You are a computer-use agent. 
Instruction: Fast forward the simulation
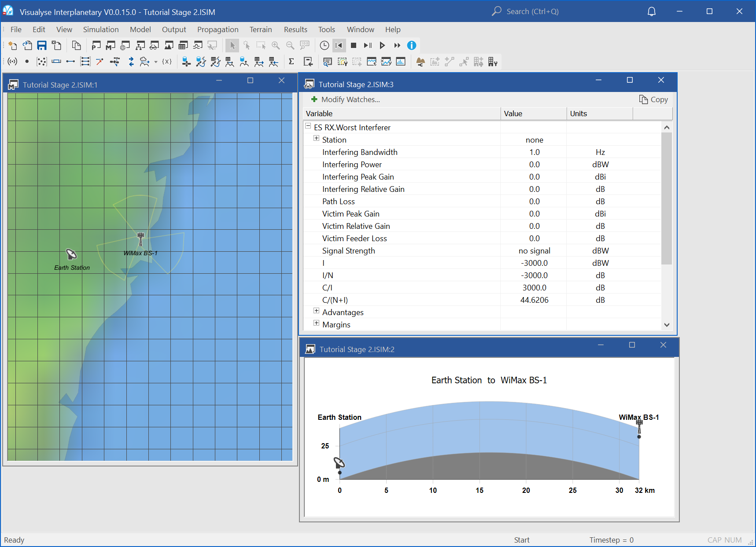(x=397, y=45)
